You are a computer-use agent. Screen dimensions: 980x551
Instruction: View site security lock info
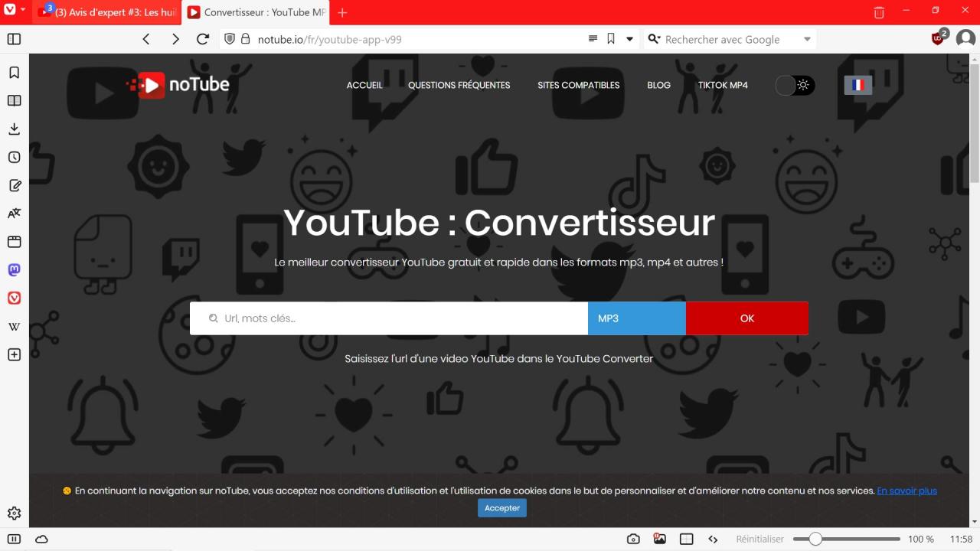[246, 39]
